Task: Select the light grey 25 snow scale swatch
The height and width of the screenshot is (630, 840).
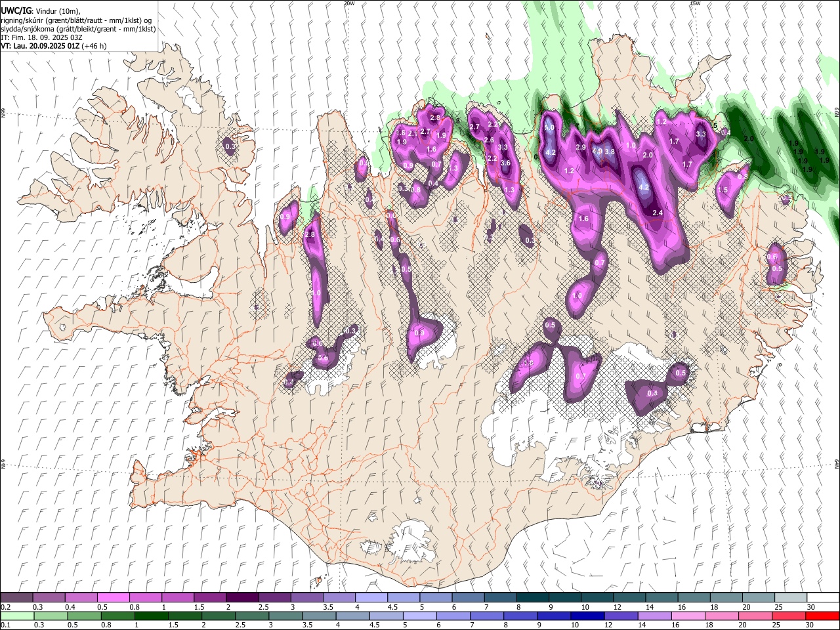Action: [x=790, y=597]
